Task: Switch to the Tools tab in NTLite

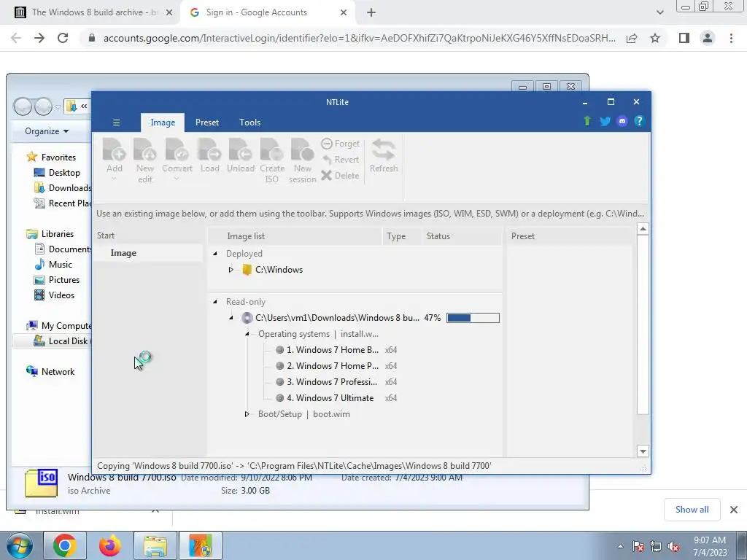Action: click(249, 122)
